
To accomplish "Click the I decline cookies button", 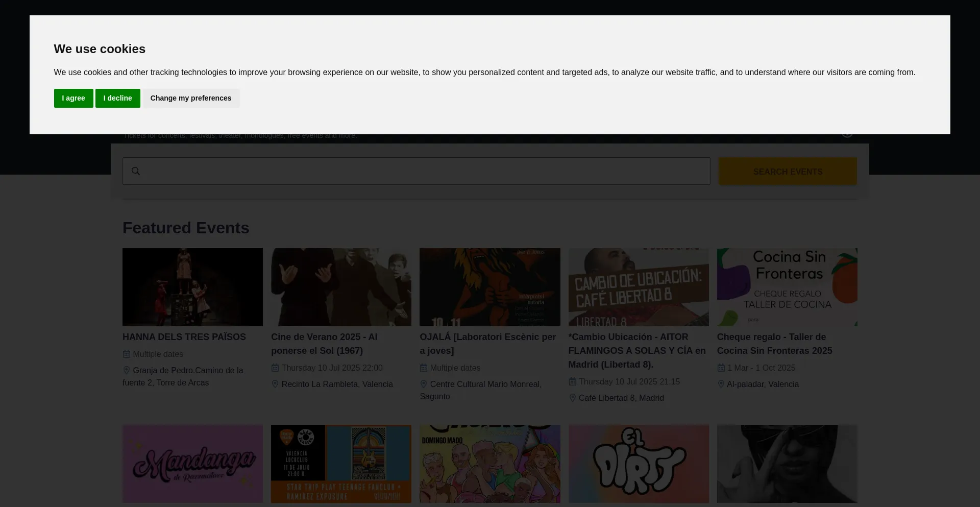I will coord(118,98).
